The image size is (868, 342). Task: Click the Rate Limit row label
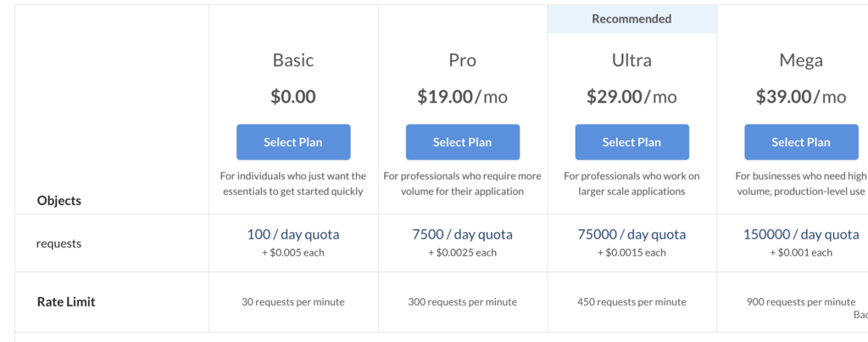pos(66,301)
